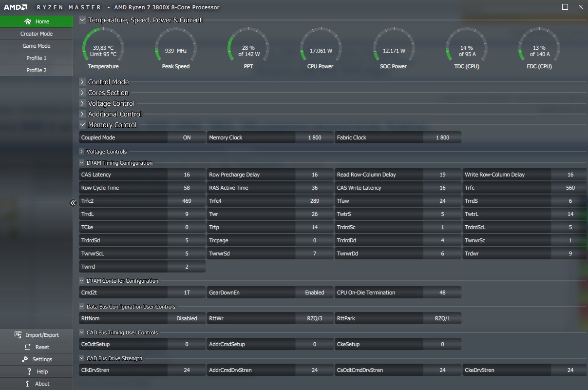Click GearDownEn Enabled value
The width and height of the screenshot is (588, 390).
click(314, 292)
